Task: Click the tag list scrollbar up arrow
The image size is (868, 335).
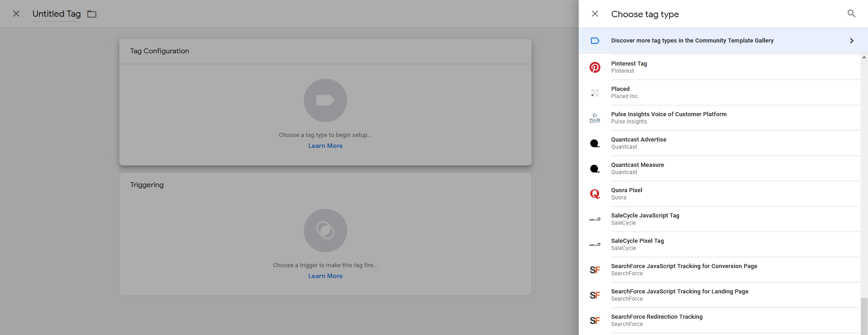Action: point(864,58)
